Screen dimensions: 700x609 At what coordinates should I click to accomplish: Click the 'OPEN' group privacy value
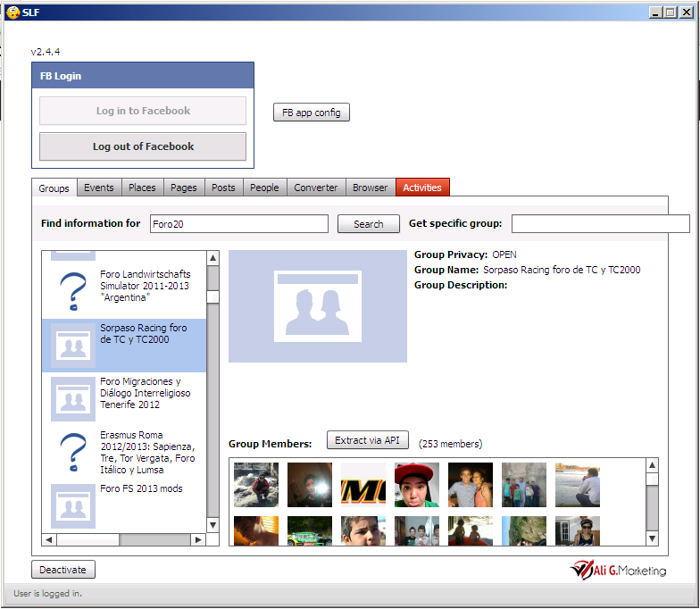point(504,254)
